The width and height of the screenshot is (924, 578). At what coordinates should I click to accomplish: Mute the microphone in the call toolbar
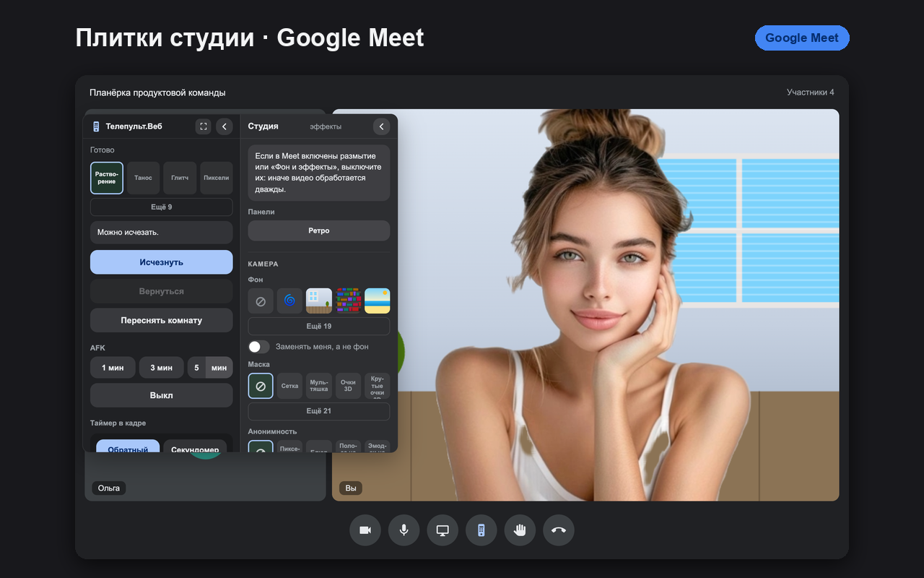(404, 530)
